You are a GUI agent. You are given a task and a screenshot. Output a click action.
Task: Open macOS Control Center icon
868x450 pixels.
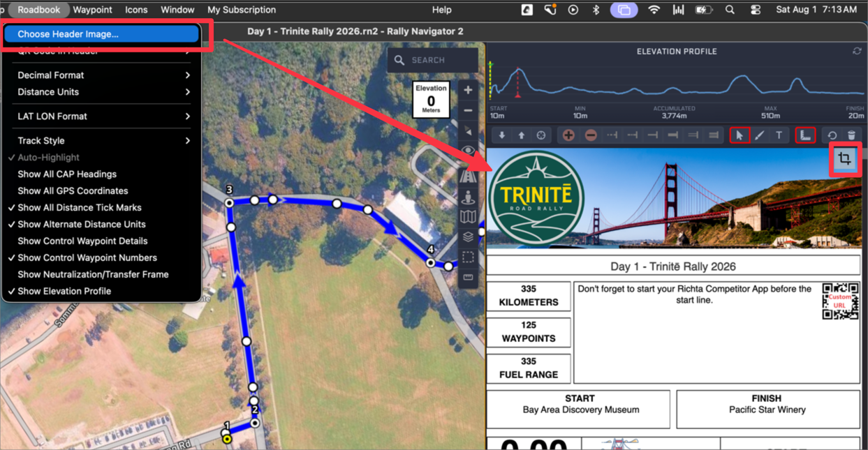pos(756,10)
